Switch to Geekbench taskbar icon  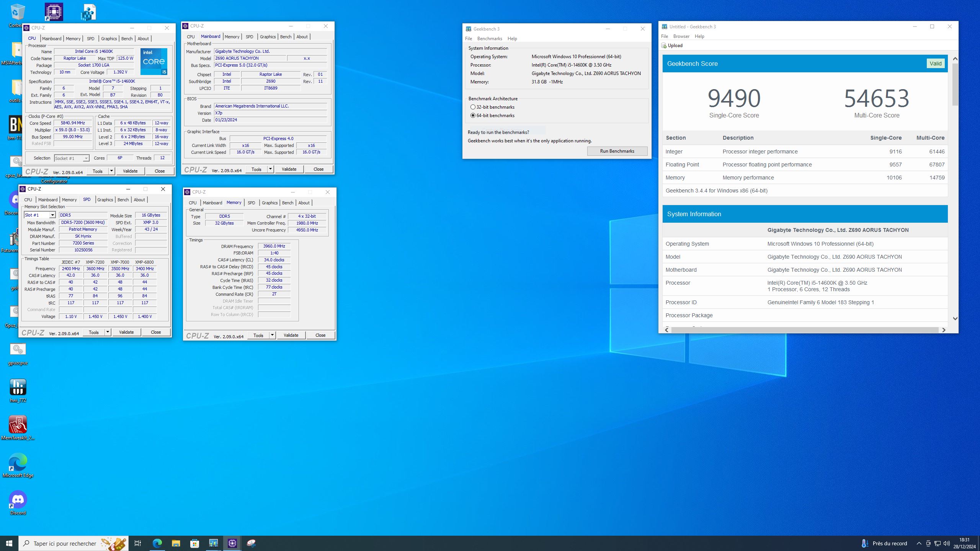[x=213, y=543]
